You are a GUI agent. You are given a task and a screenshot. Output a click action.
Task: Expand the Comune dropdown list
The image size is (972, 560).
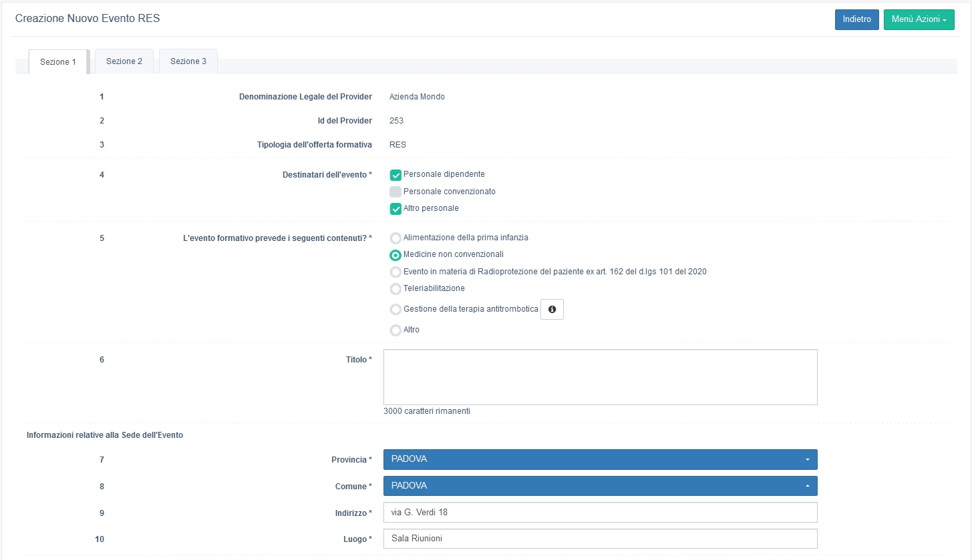[x=600, y=486]
